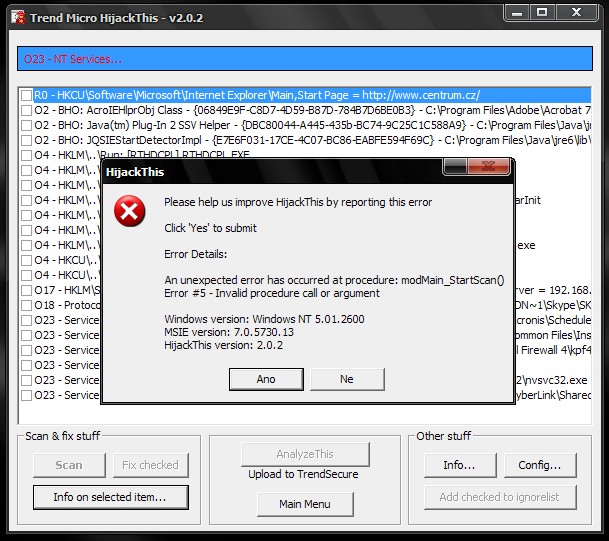Click the O23 - NT Services status bar
609x541 pixels.
point(305,59)
